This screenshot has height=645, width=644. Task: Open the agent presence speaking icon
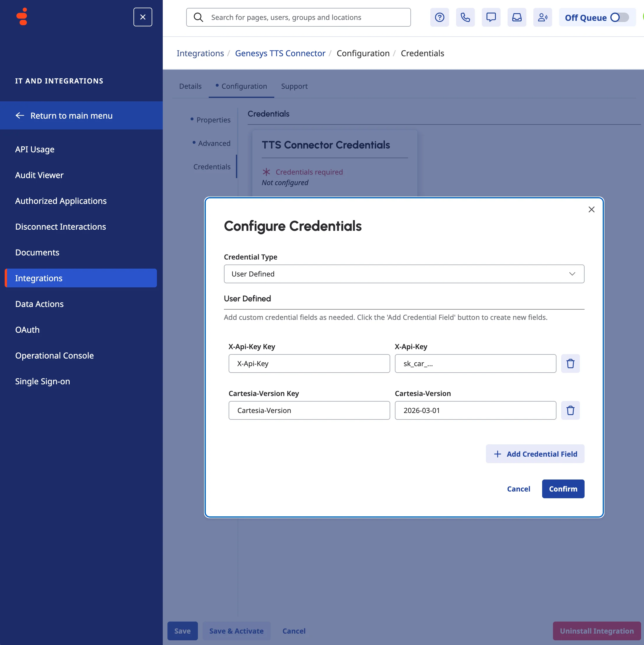(x=542, y=17)
